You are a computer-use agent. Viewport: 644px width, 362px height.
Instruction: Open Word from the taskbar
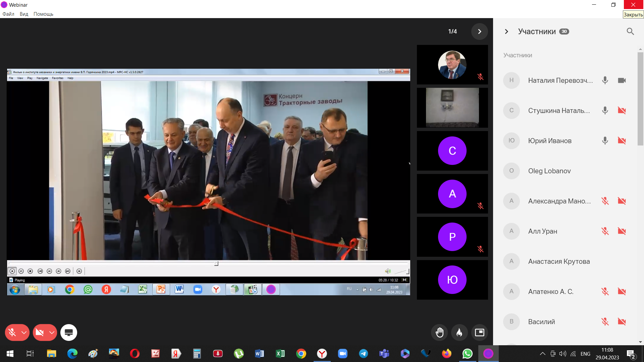click(259, 354)
